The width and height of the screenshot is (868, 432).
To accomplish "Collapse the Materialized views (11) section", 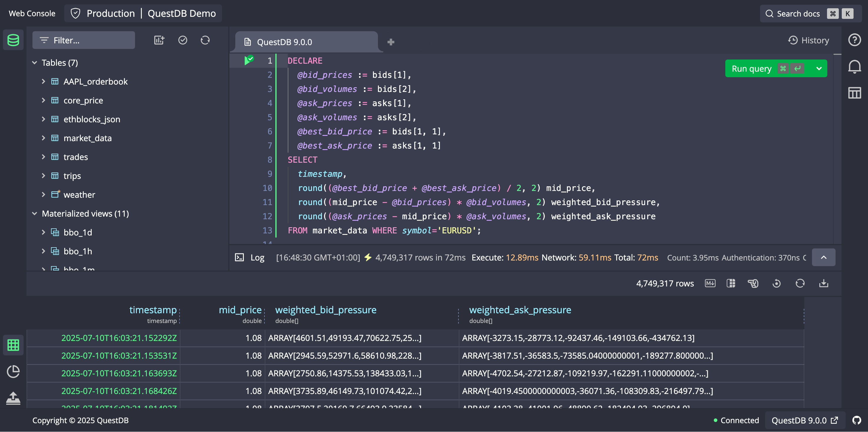I will pyautogui.click(x=34, y=213).
